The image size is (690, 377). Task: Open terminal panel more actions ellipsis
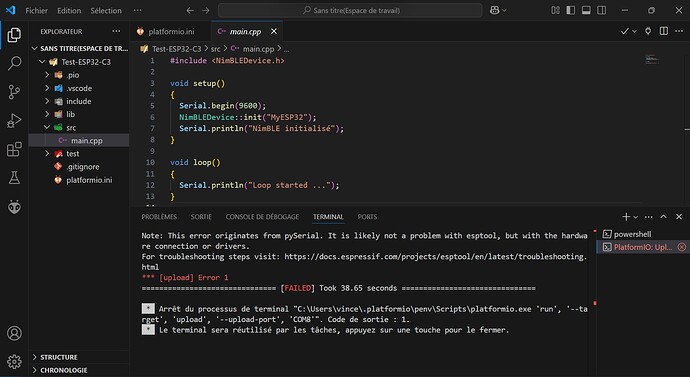point(649,217)
